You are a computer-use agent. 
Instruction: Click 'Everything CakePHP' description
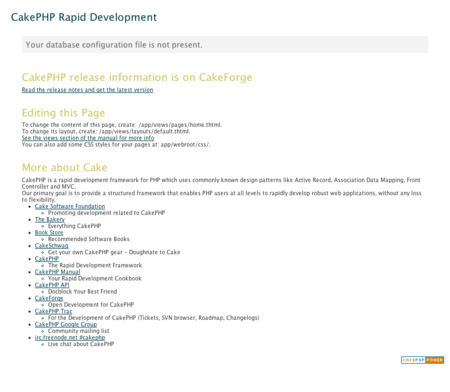coord(74,226)
